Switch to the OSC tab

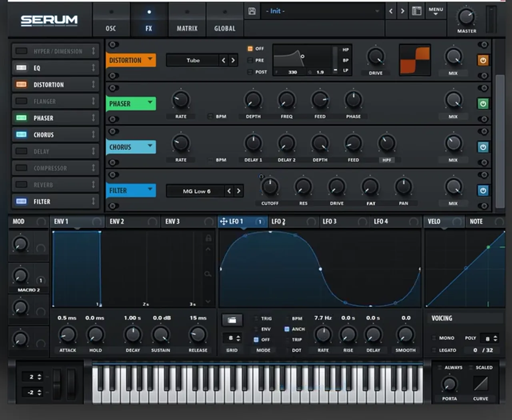[x=111, y=20]
